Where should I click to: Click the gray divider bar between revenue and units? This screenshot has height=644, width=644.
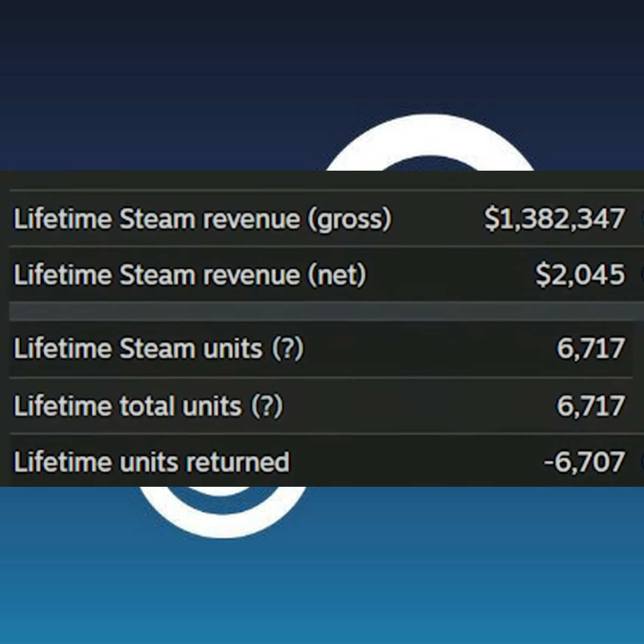click(x=326, y=311)
